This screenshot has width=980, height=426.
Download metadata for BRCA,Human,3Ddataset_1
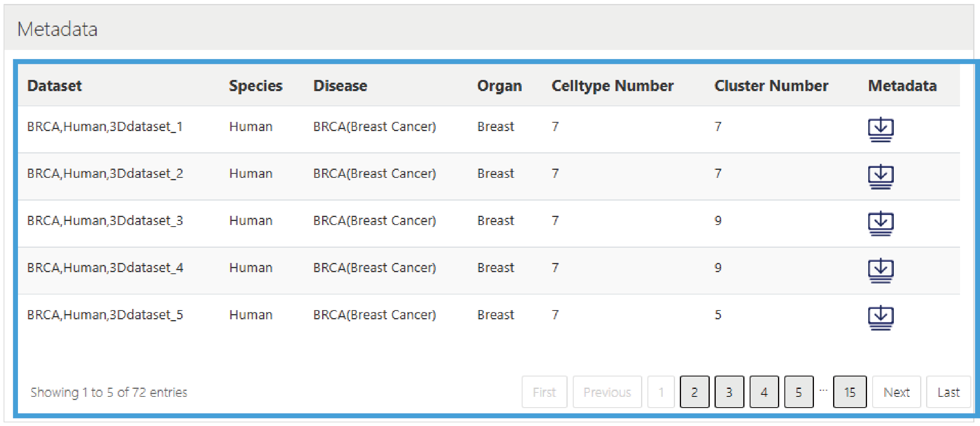coord(881,129)
